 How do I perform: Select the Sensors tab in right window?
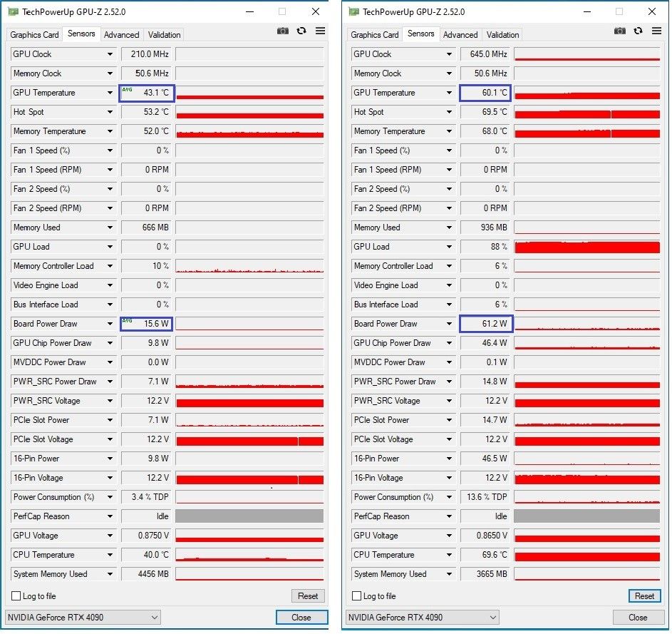click(421, 34)
